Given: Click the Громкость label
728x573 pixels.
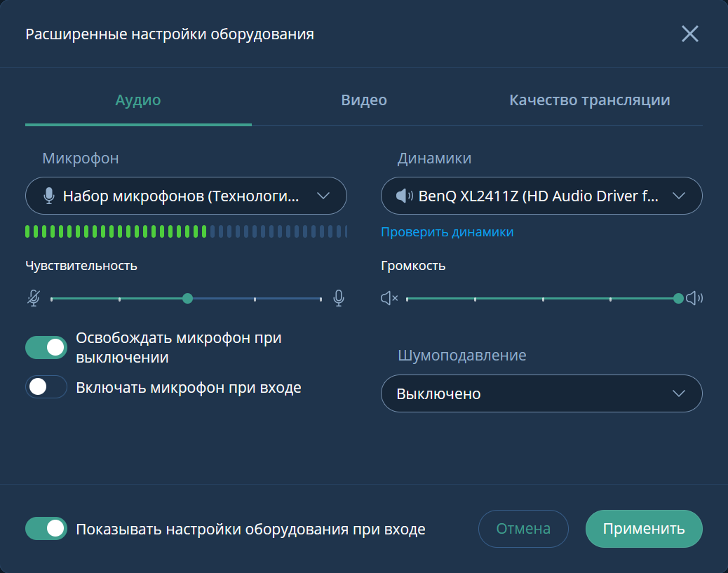Looking at the screenshot, I should coord(413,266).
